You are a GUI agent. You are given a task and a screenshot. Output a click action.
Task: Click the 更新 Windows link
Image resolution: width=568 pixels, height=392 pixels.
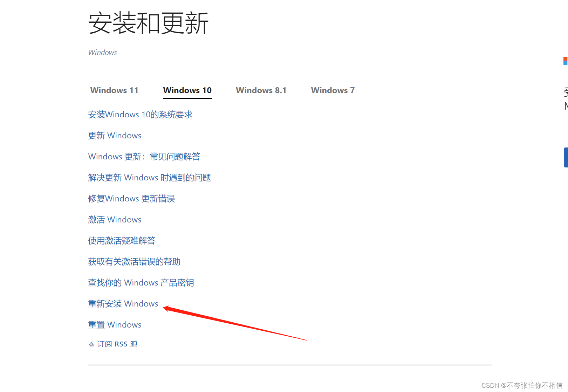[115, 136]
